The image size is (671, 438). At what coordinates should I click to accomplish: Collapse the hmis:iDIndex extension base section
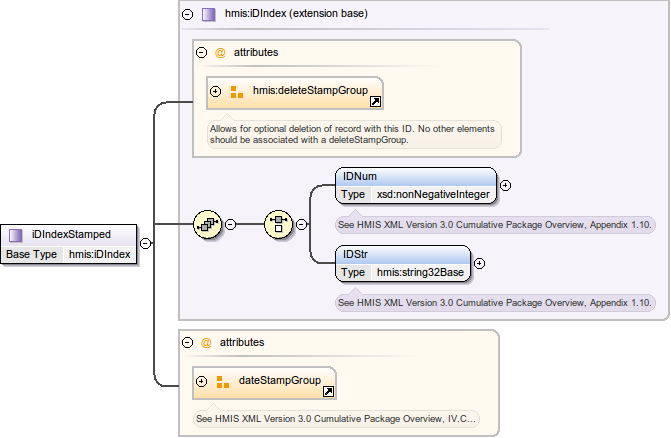coord(187,14)
